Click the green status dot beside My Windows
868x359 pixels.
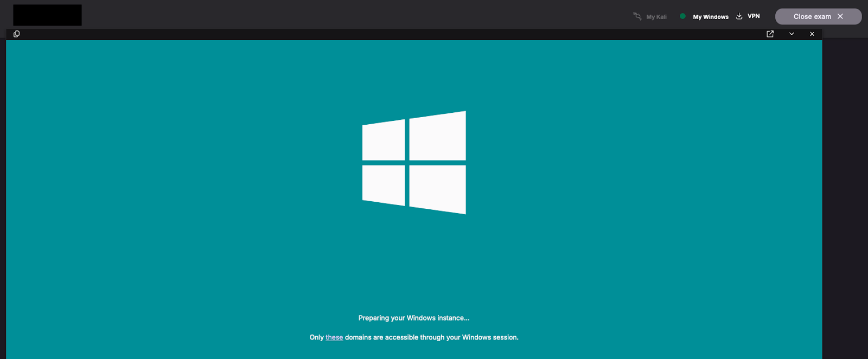click(682, 16)
